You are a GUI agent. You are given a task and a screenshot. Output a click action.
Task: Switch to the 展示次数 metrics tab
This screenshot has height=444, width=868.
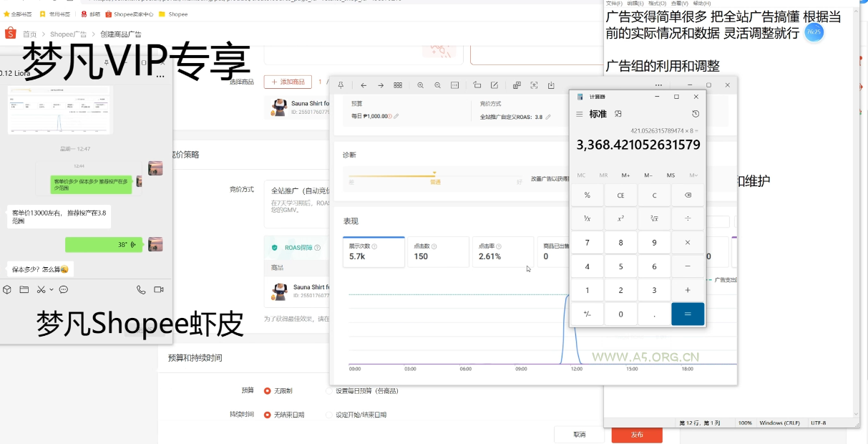pyautogui.click(x=373, y=251)
